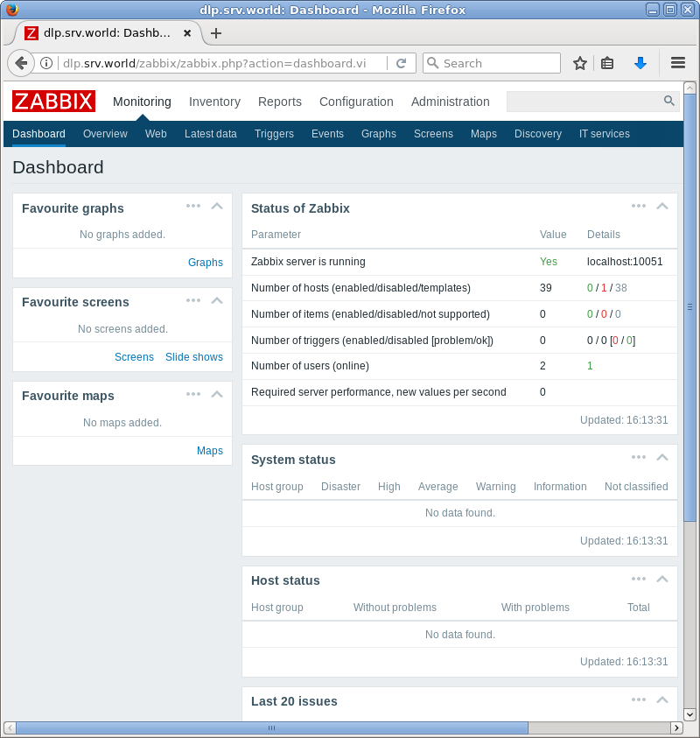Screen dimensions: 700x738
Task: Open Favourite maps widget options menu
Action: [x=193, y=394]
